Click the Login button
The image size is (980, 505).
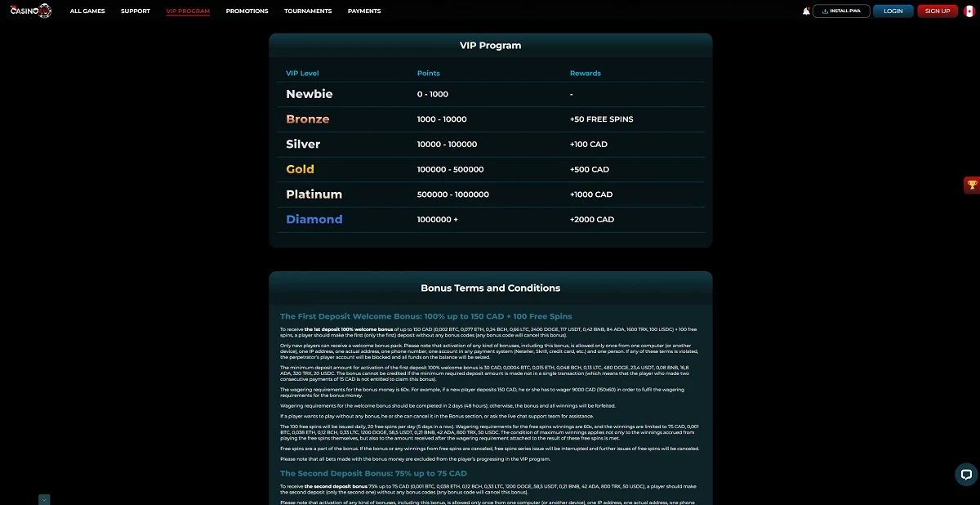click(x=893, y=11)
